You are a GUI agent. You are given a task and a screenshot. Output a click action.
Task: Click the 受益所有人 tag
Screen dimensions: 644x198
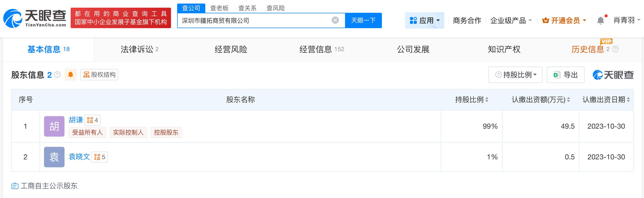click(88, 133)
